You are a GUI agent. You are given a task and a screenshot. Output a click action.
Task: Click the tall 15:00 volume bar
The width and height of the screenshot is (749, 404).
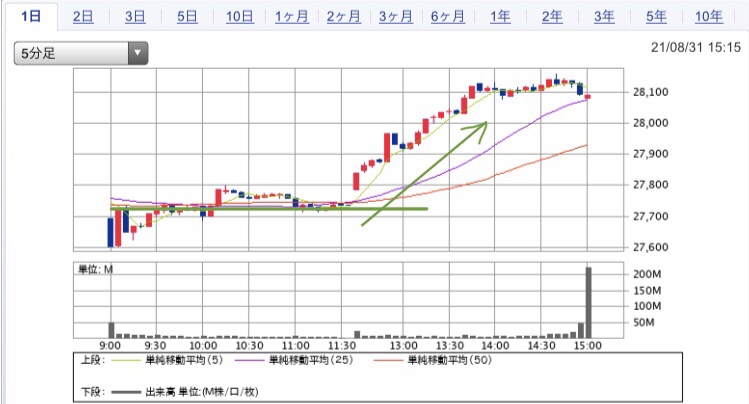tap(588, 302)
